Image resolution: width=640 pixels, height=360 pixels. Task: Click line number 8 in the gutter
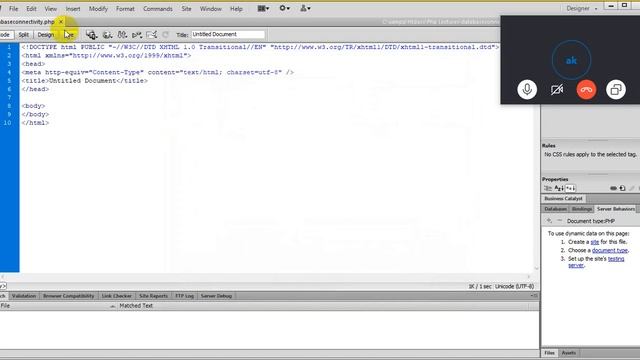(9, 106)
